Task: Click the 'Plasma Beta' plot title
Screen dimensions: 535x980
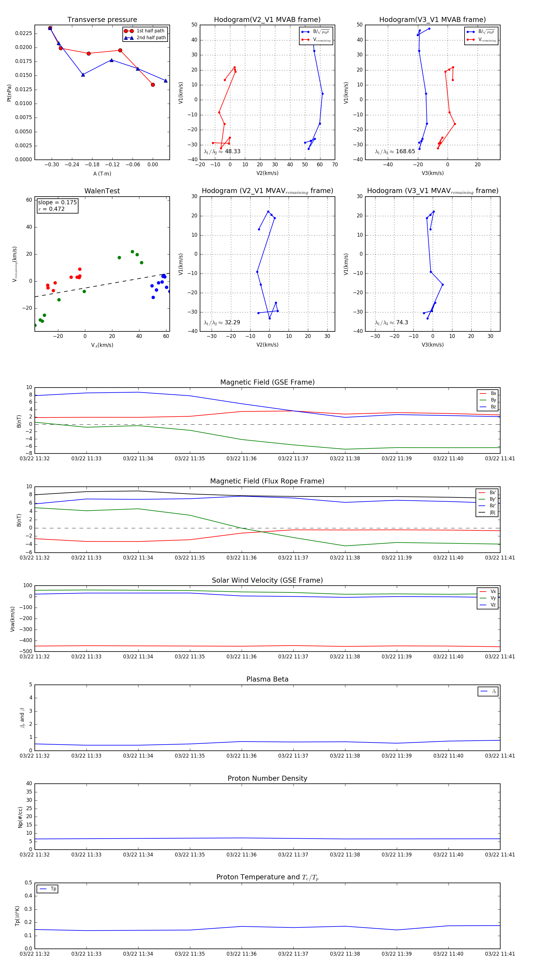Action: [267, 679]
